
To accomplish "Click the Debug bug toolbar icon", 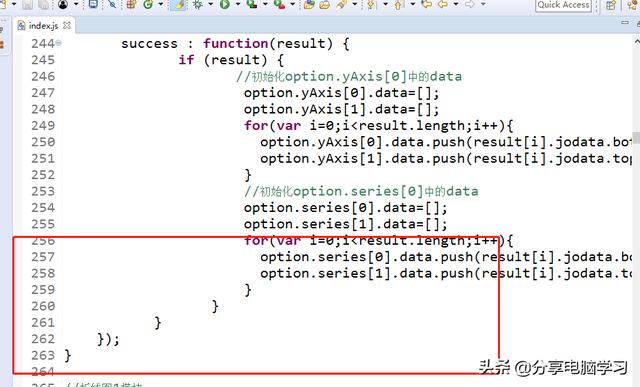I will click(198, 4).
